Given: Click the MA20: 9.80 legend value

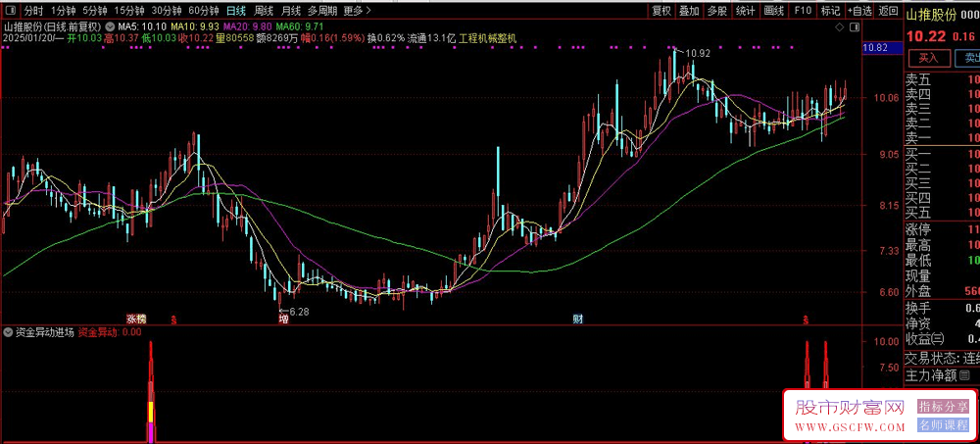Looking at the screenshot, I should point(248,26).
